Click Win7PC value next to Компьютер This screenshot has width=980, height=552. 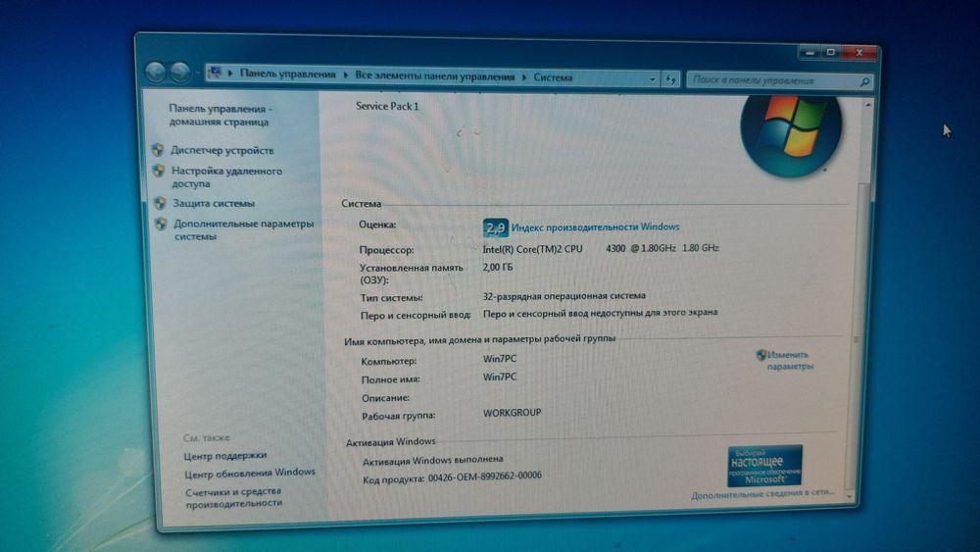coord(500,359)
